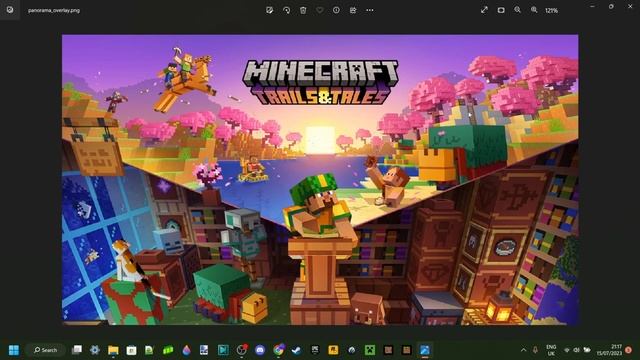The height and width of the screenshot is (360, 640).
Task: Add image to favorites heart icon
Action: [320, 10]
